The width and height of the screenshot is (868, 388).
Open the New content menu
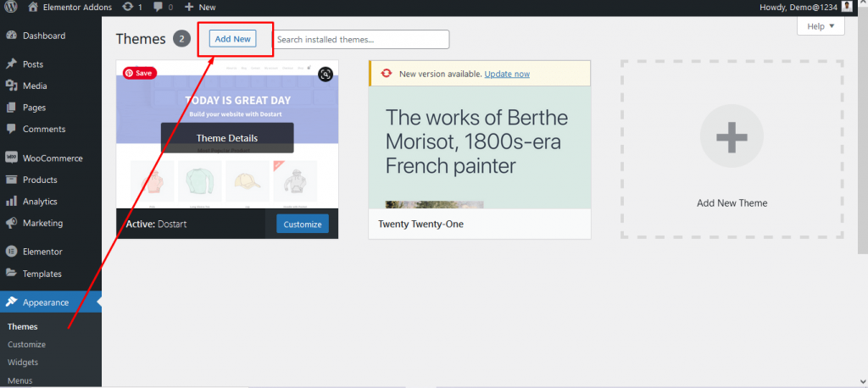[200, 7]
